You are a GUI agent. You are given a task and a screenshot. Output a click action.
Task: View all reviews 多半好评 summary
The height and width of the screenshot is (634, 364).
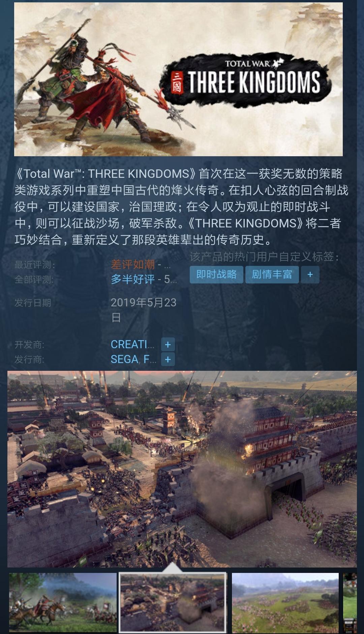[133, 279]
